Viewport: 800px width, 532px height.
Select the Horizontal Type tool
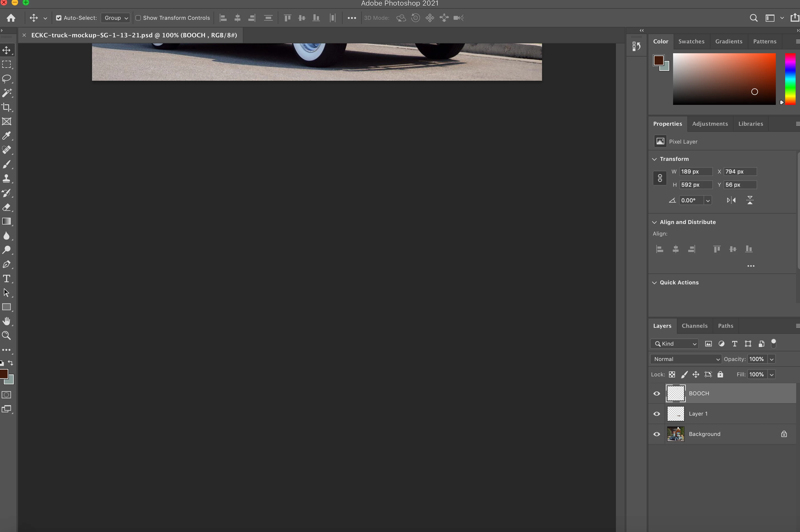[6, 279]
